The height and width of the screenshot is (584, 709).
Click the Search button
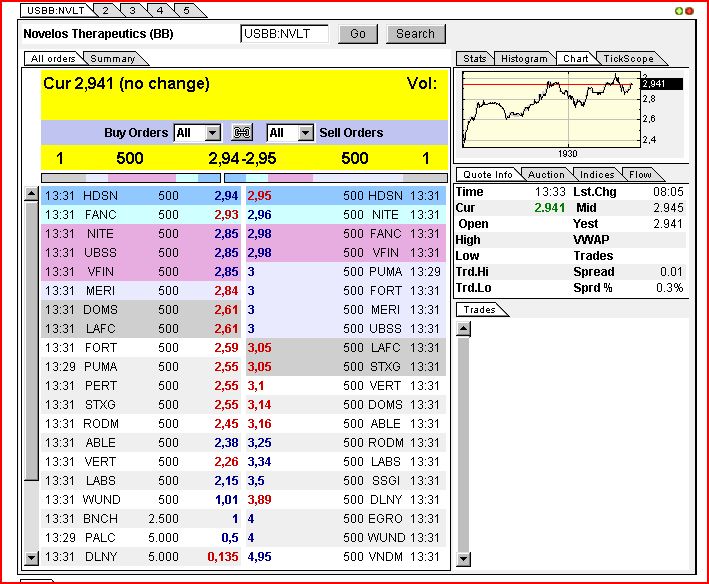415,33
